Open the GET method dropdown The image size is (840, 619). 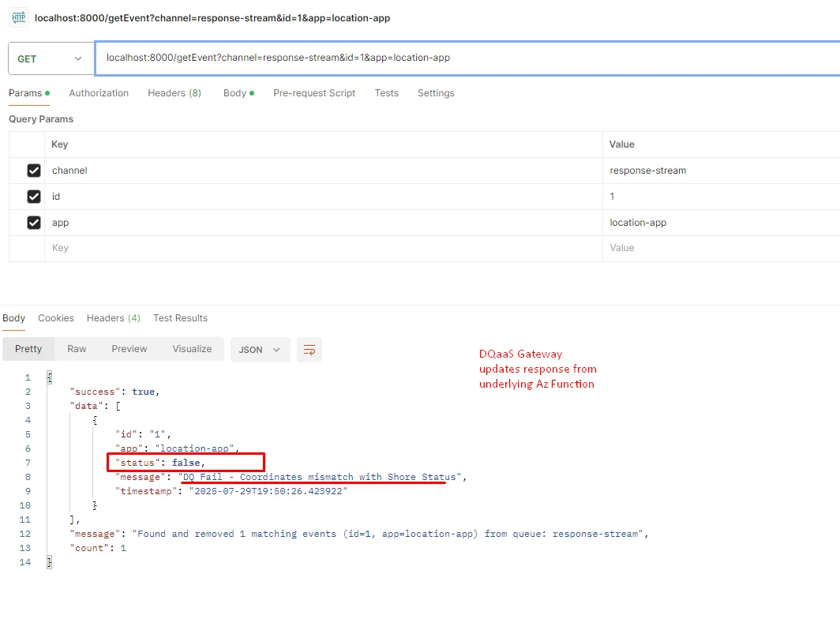[x=51, y=58]
